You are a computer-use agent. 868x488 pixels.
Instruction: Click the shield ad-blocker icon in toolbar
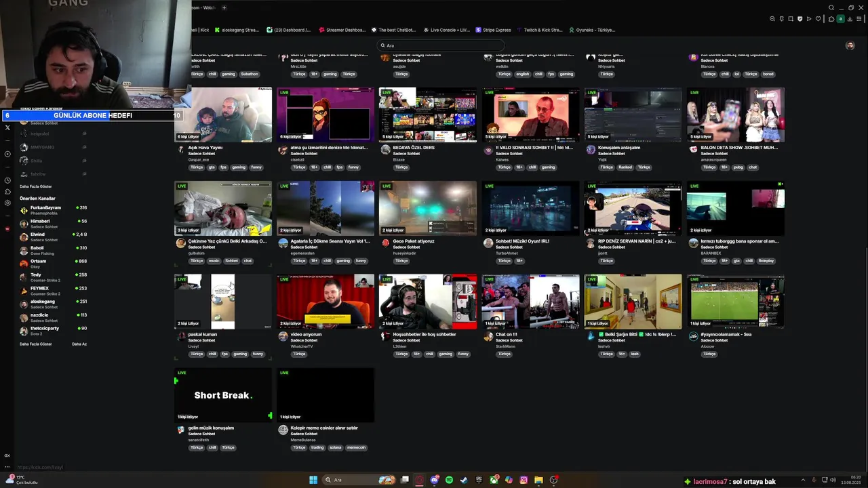click(800, 19)
